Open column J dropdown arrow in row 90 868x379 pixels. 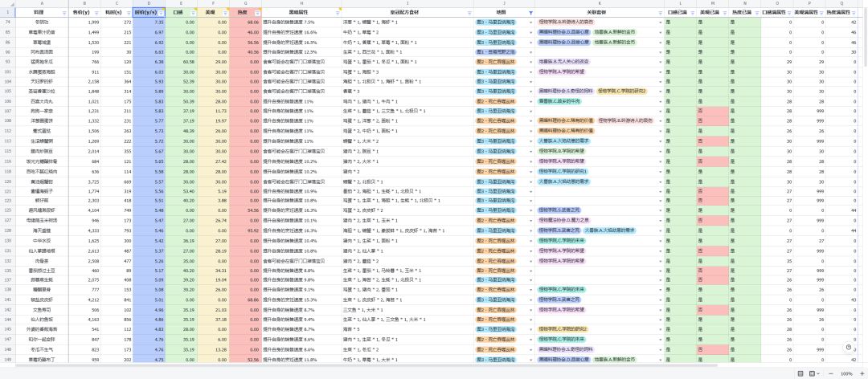[x=531, y=51]
